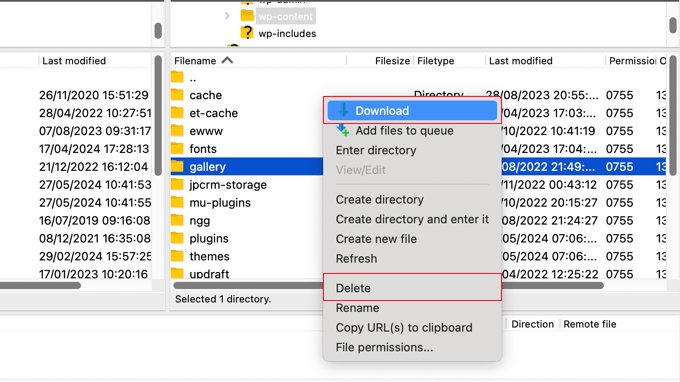Click the ewww folder icon
680x382 pixels.
tap(177, 131)
